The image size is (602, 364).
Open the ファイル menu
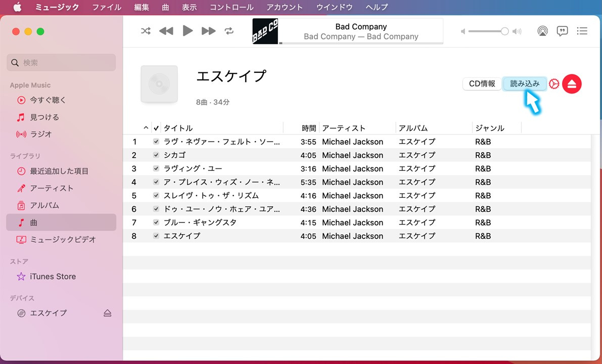107,7
